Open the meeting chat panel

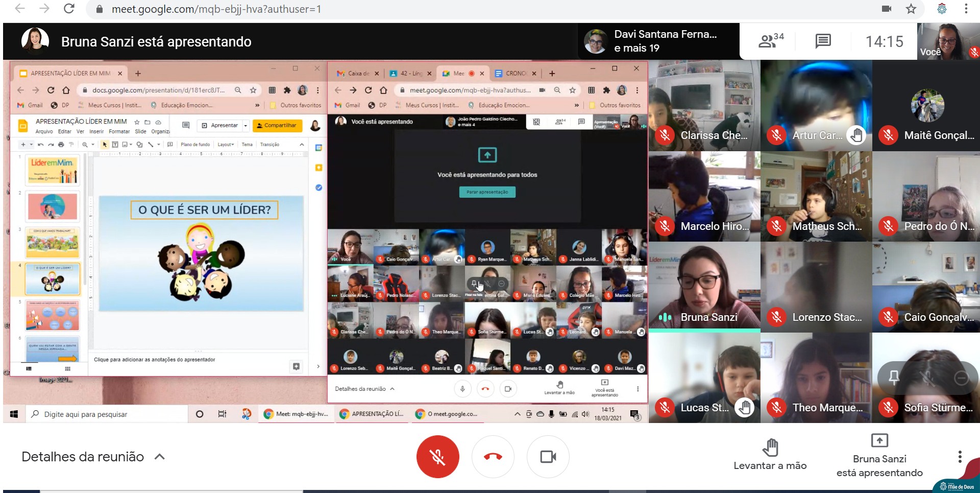click(x=823, y=41)
